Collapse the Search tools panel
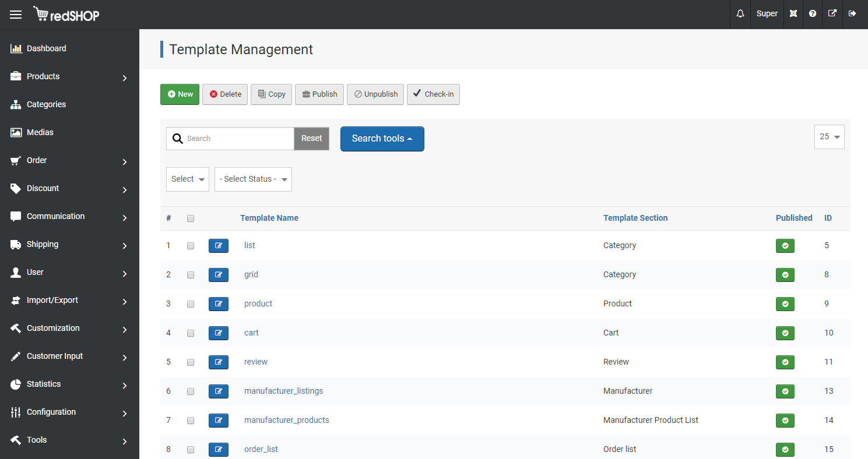The height and width of the screenshot is (459, 868). pyautogui.click(x=382, y=139)
